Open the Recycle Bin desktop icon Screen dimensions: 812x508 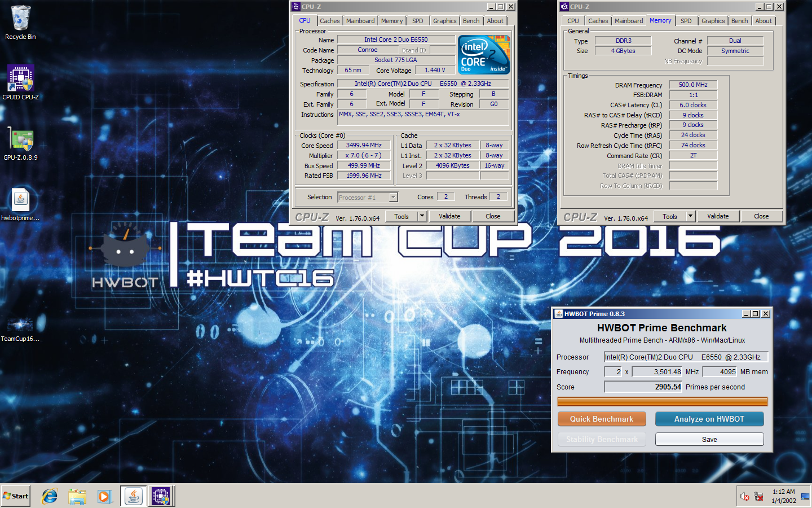(20, 23)
